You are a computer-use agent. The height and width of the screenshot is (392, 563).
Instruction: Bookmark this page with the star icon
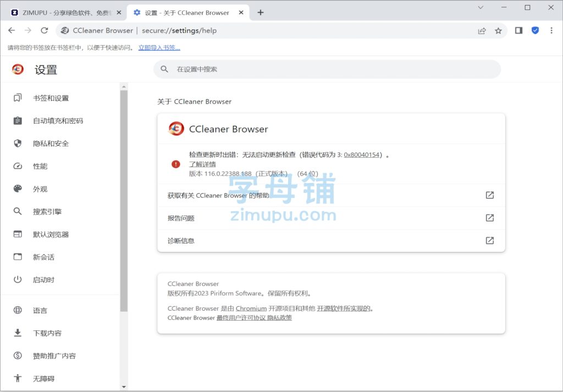click(498, 31)
